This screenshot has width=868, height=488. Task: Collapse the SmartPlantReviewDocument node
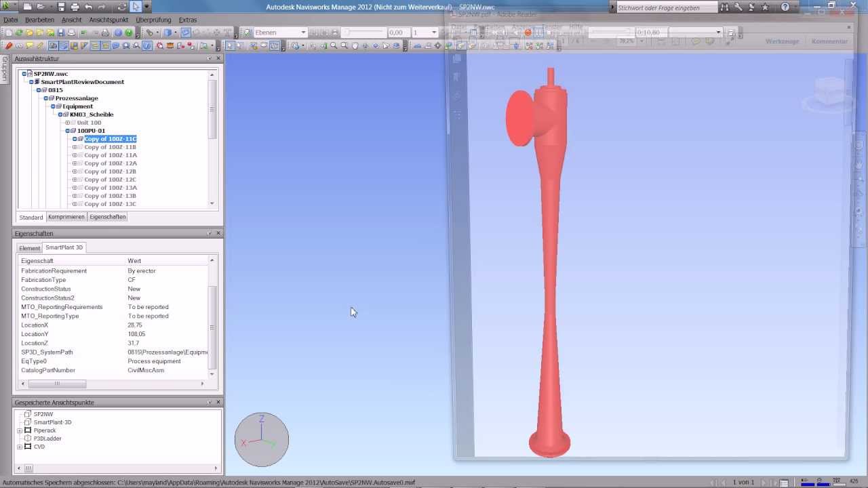tap(31, 81)
